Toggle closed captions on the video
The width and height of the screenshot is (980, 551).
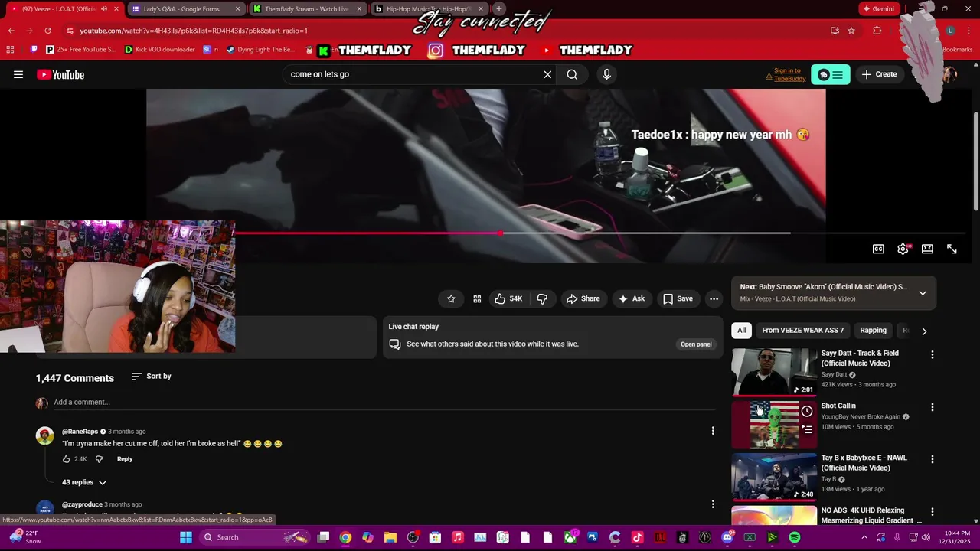pyautogui.click(x=878, y=249)
